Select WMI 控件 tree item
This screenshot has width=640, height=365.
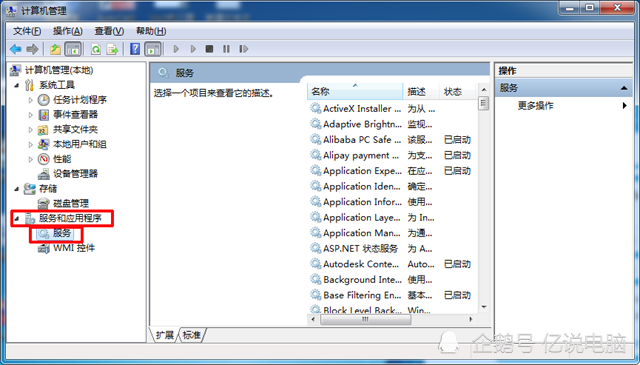[x=74, y=248]
